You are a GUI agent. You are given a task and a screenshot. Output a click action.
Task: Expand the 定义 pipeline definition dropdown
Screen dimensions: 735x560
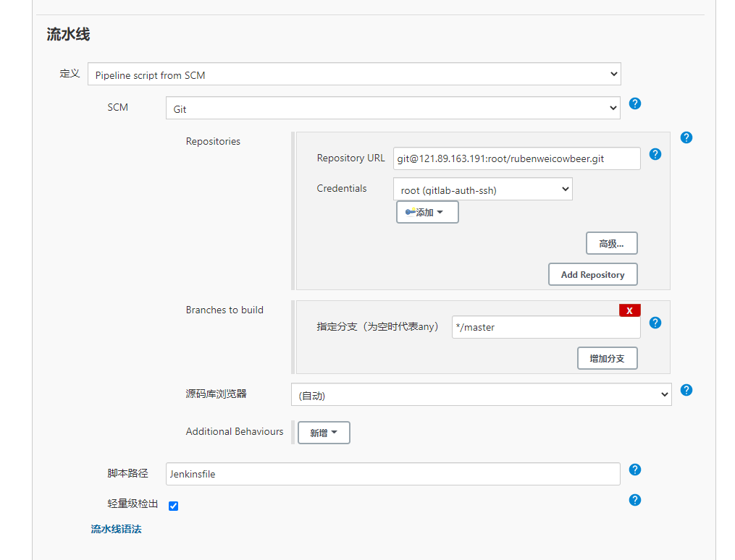[x=354, y=75]
